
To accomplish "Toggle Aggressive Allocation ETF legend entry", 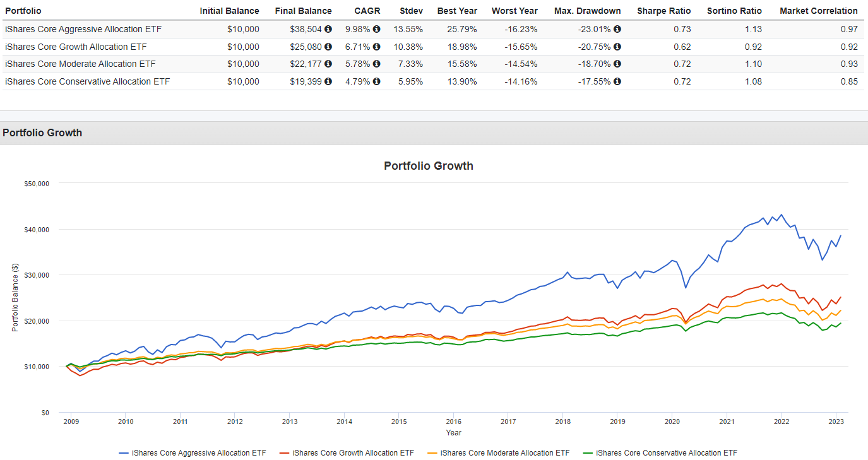I will click(197, 452).
